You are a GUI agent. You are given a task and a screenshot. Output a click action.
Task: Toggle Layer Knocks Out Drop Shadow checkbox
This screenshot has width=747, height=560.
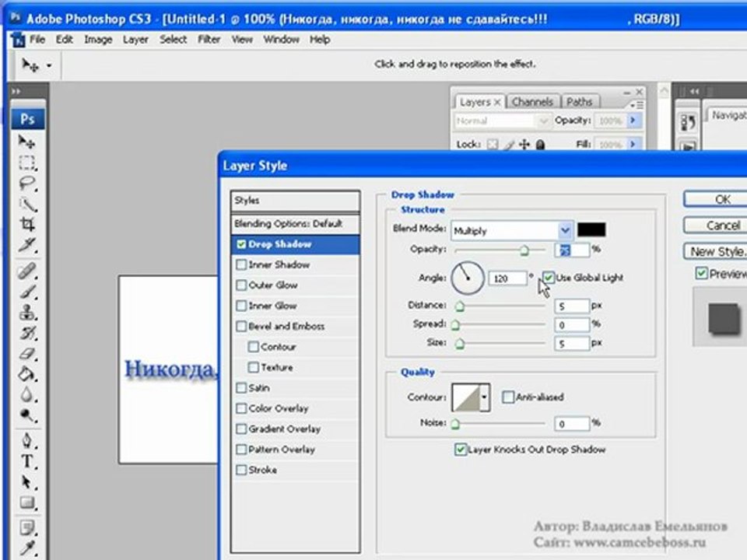(x=460, y=450)
